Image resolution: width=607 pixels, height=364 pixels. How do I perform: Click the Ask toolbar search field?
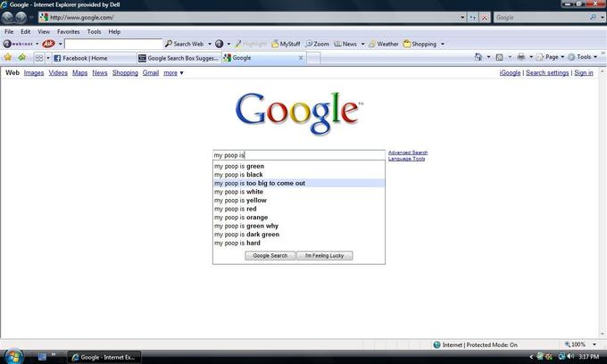113,44
